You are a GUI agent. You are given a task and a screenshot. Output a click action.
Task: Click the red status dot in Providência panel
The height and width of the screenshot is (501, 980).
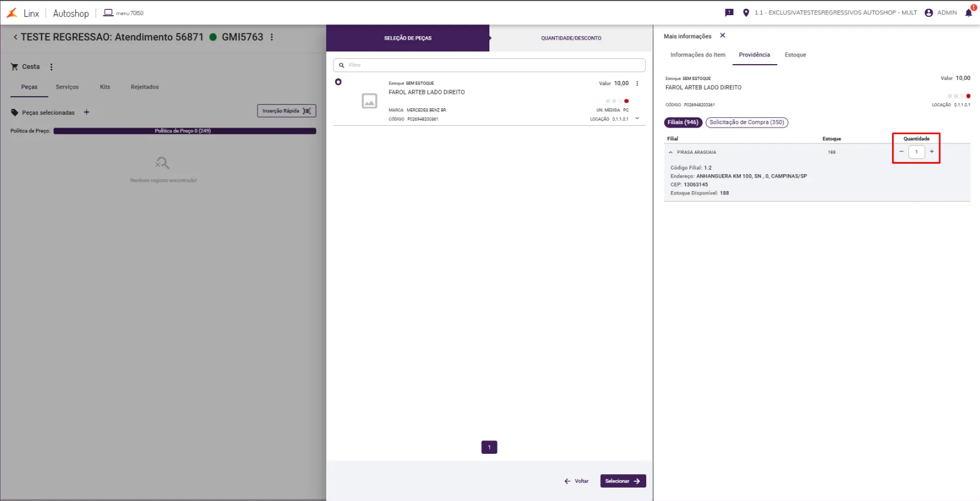tap(968, 96)
